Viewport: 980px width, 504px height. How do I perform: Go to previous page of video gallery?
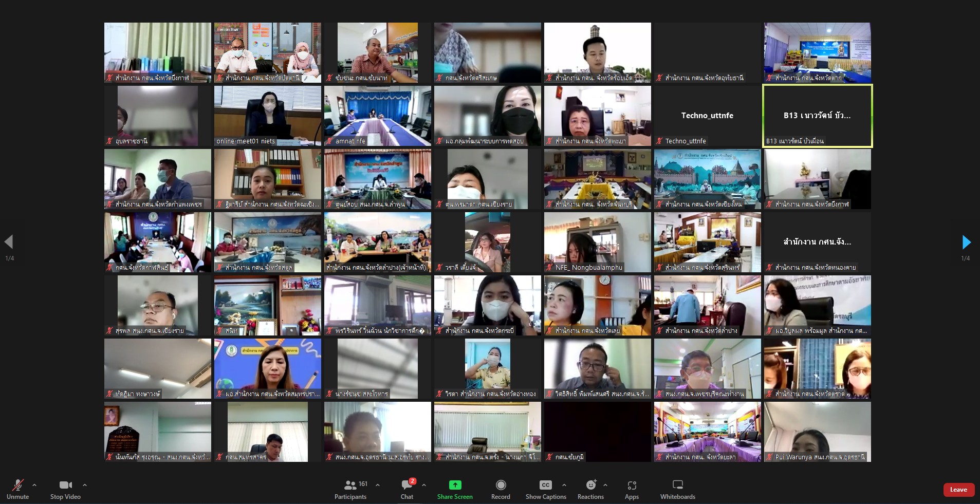coord(9,242)
